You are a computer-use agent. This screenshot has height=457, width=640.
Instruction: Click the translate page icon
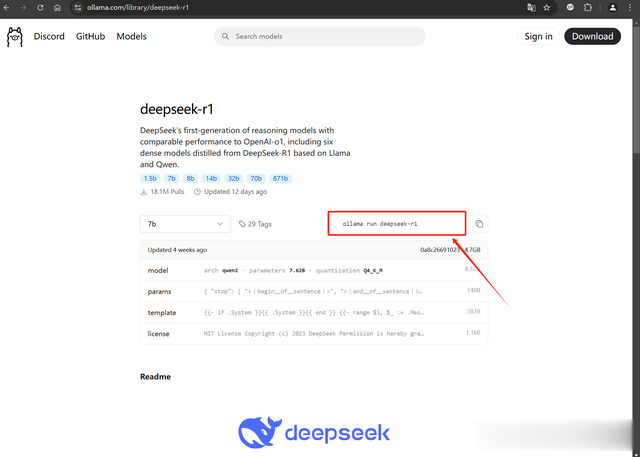click(x=531, y=7)
